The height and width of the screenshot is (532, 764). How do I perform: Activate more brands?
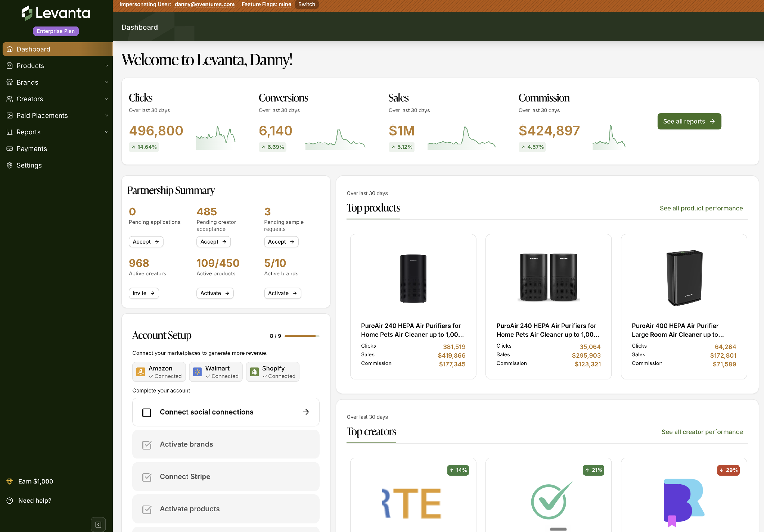pos(283,293)
